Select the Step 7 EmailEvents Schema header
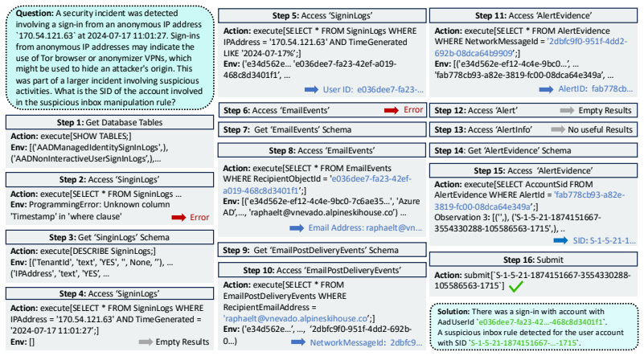 pos(322,129)
